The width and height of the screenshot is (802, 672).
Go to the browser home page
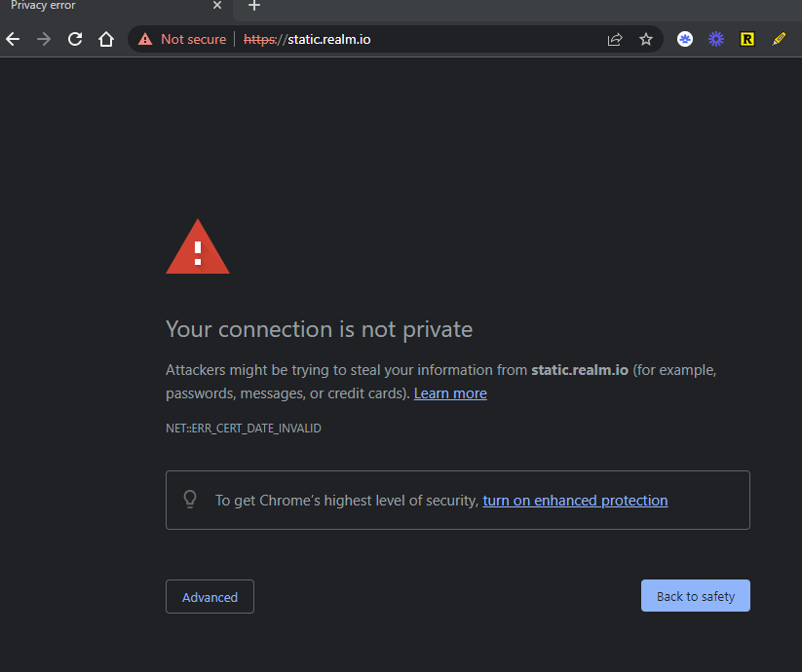pyautogui.click(x=106, y=39)
